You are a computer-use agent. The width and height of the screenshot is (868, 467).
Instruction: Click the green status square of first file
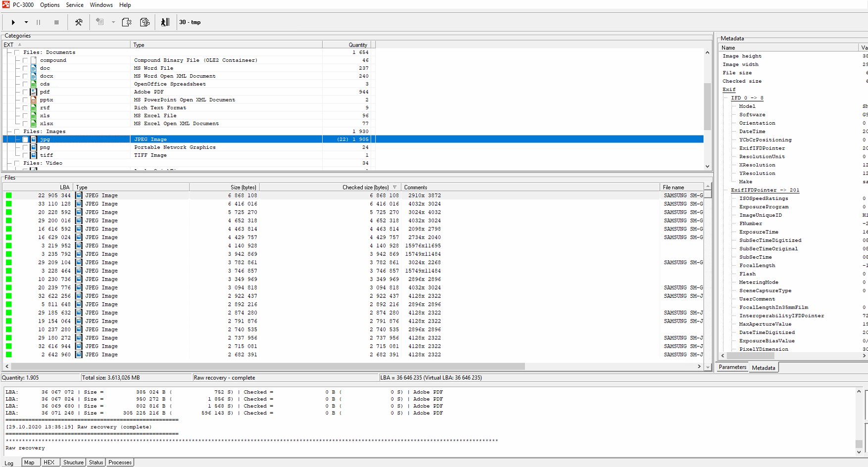pyautogui.click(x=9, y=195)
